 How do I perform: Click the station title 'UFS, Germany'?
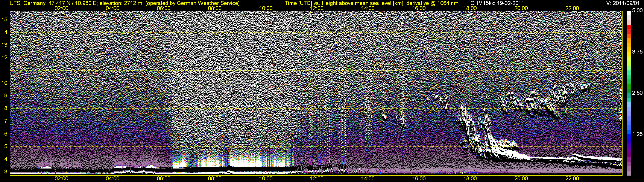click(x=27, y=3)
